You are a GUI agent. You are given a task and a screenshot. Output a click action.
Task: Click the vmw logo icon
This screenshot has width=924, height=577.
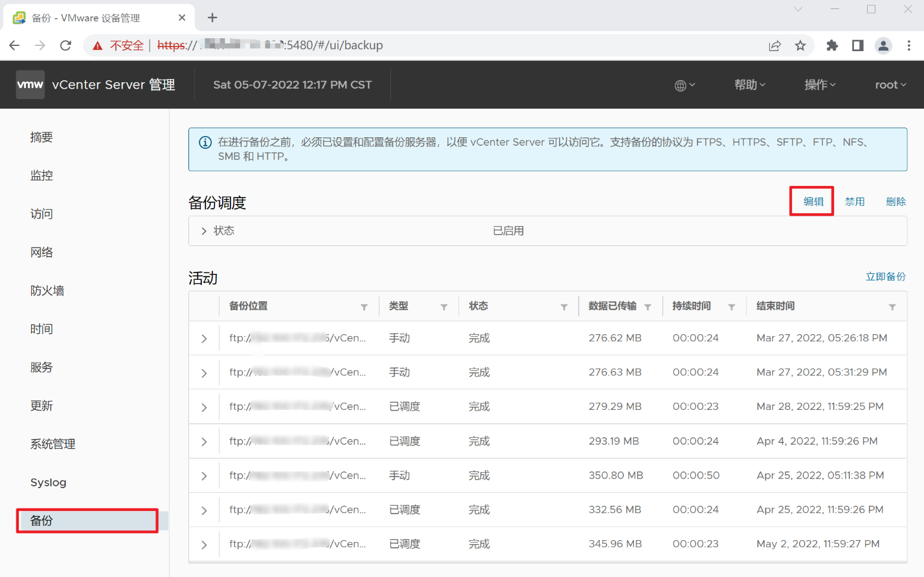pos(30,84)
